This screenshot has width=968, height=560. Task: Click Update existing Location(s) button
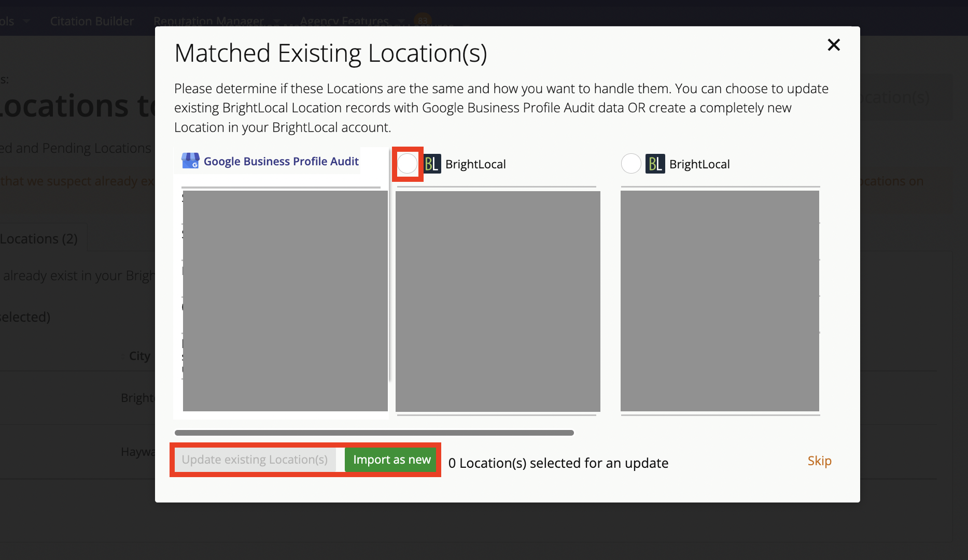point(255,460)
